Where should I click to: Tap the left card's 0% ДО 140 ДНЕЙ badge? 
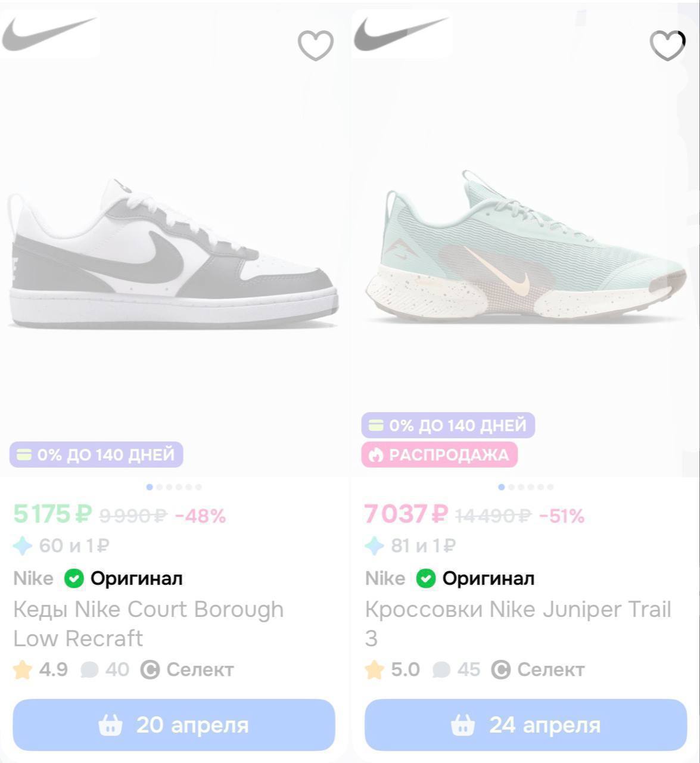(x=96, y=455)
